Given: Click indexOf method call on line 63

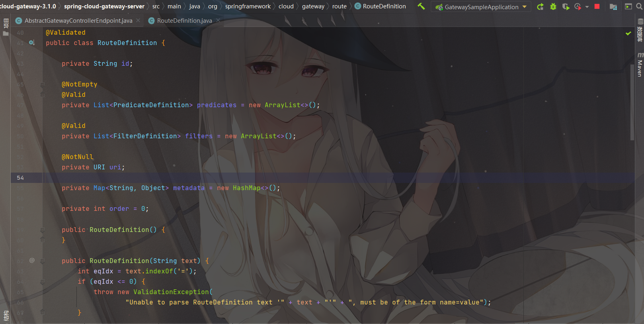Looking at the screenshot, I should click(159, 271).
